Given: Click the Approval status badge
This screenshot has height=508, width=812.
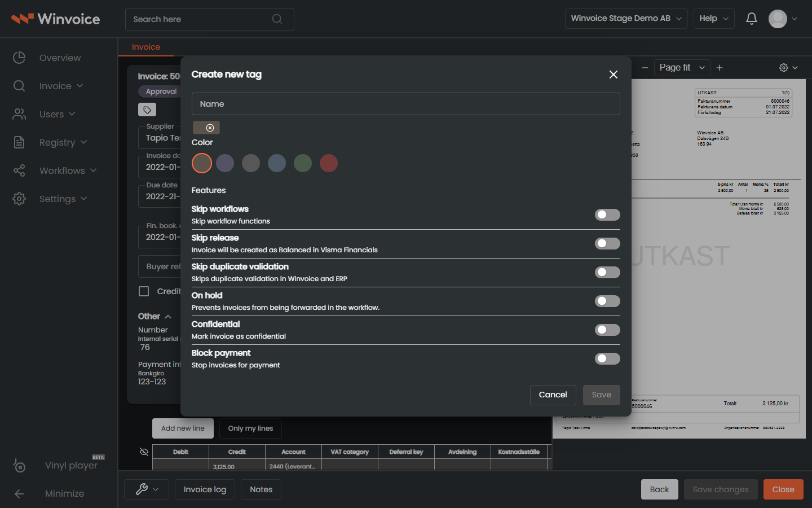Looking at the screenshot, I should [x=160, y=91].
